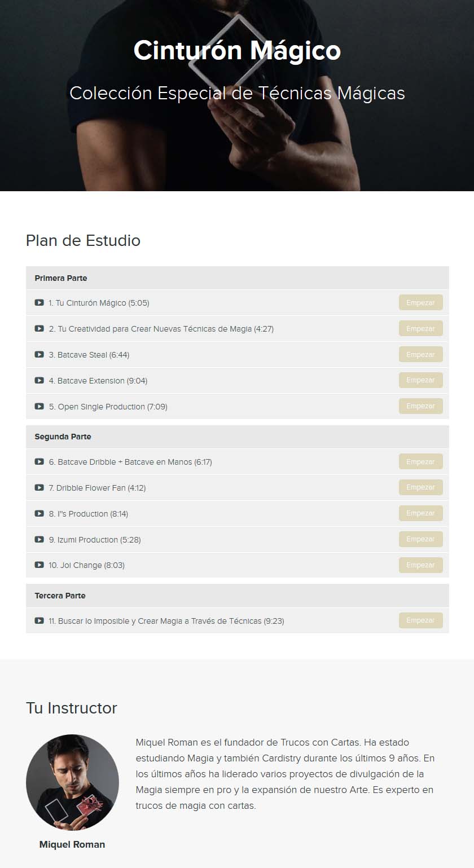Image resolution: width=474 pixels, height=868 pixels.
Task: Select the Segunda Parte section header
Action: [x=63, y=437]
